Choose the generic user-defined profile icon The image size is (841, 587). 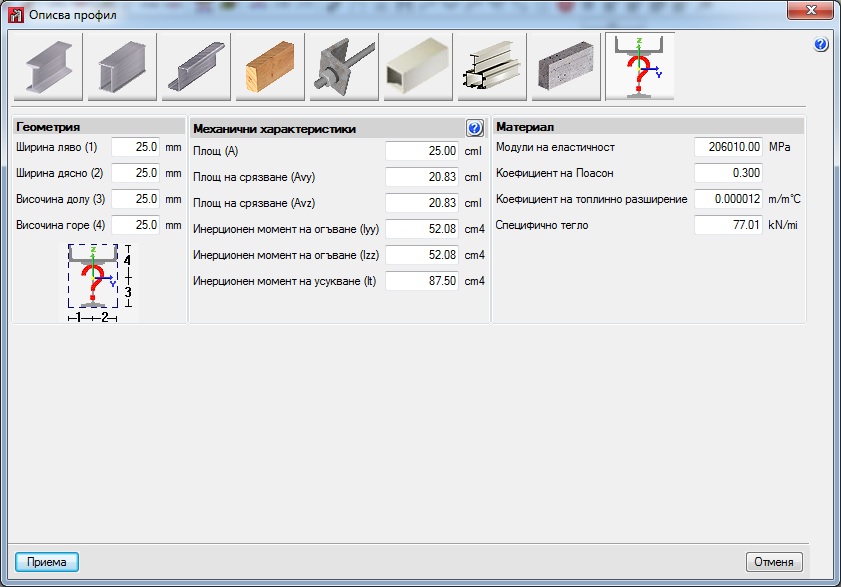click(640, 67)
